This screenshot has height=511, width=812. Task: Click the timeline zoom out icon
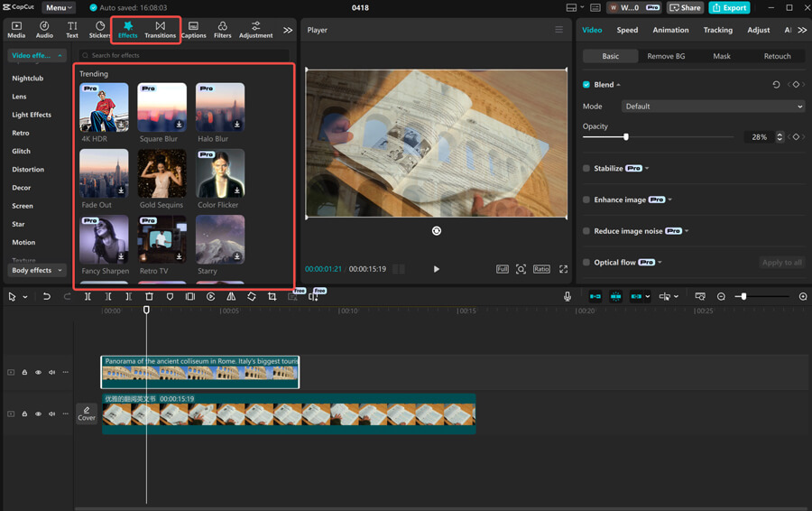point(721,296)
